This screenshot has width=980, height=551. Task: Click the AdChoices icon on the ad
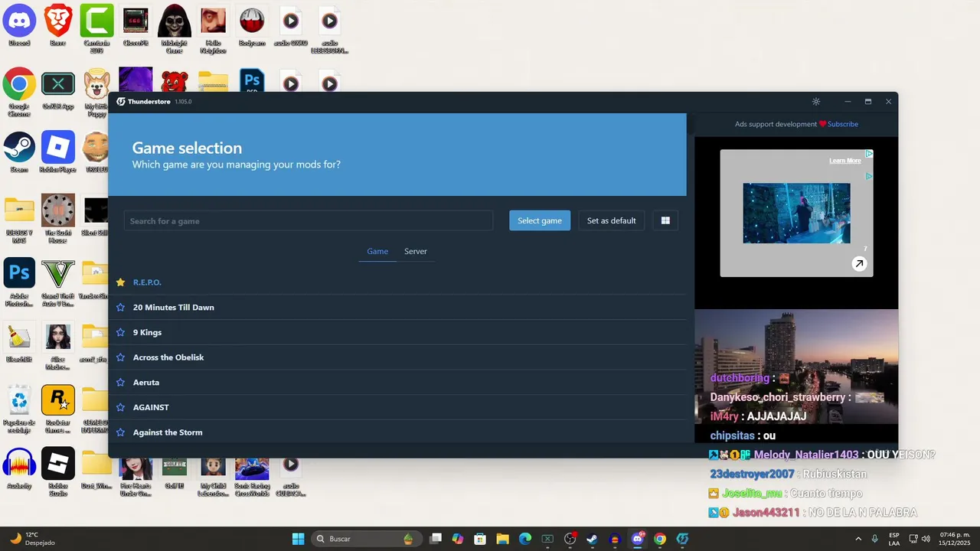point(869,154)
